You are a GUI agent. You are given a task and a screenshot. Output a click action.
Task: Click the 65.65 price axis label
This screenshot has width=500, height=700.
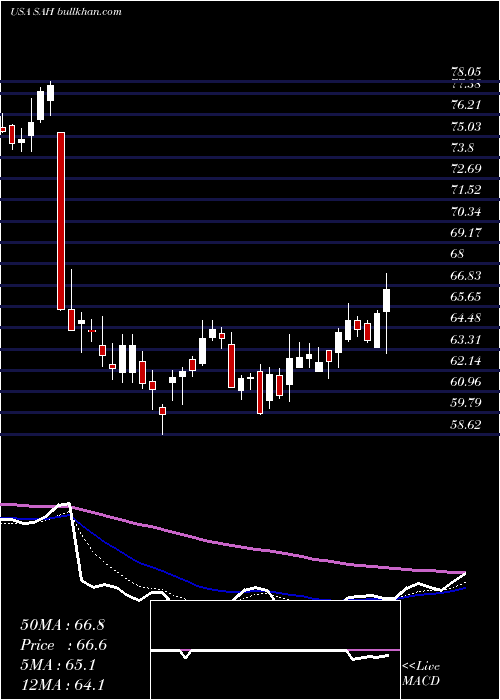[465, 296]
